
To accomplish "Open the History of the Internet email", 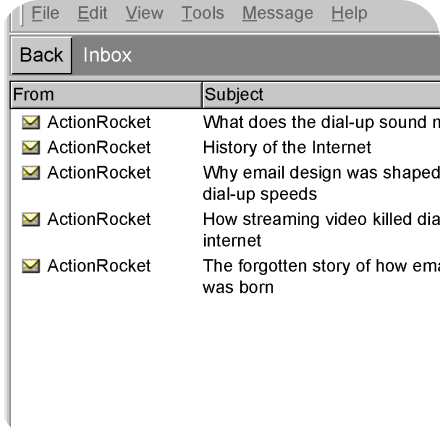I will (x=287, y=148).
